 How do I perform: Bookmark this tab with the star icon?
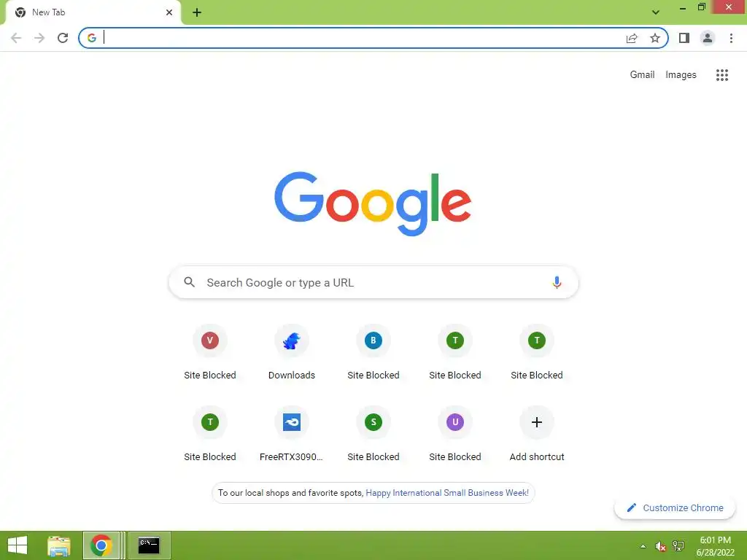coord(655,38)
